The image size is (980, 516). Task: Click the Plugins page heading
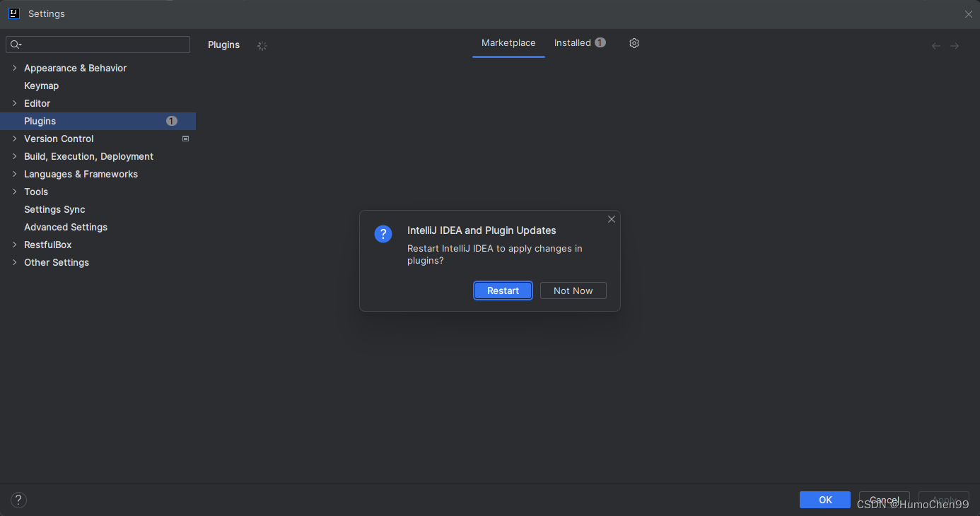click(x=223, y=45)
